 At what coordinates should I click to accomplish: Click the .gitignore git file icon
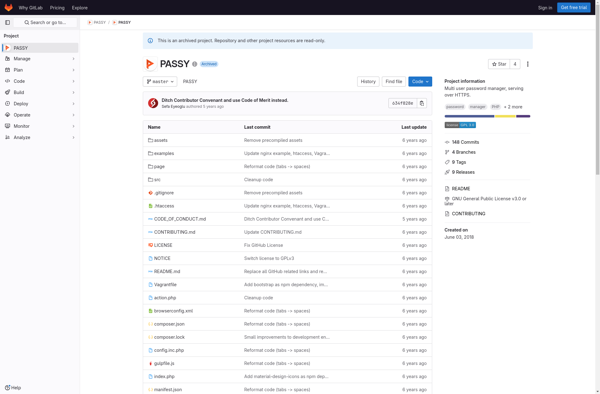point(150,193)
